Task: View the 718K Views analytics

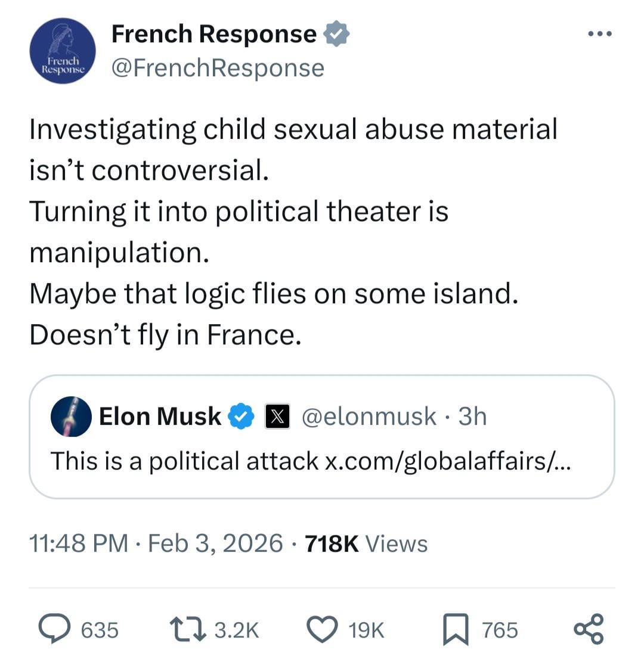Action: (366, 543)
